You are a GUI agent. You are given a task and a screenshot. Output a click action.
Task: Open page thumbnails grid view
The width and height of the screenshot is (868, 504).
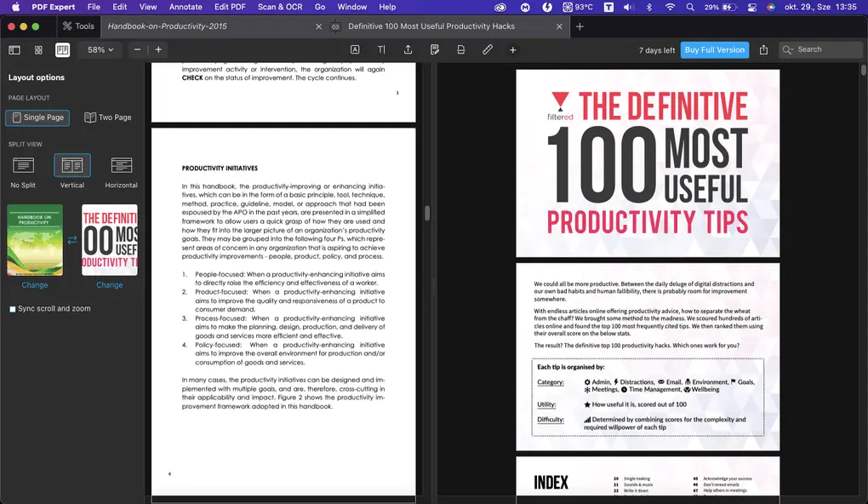click(37, 49)
